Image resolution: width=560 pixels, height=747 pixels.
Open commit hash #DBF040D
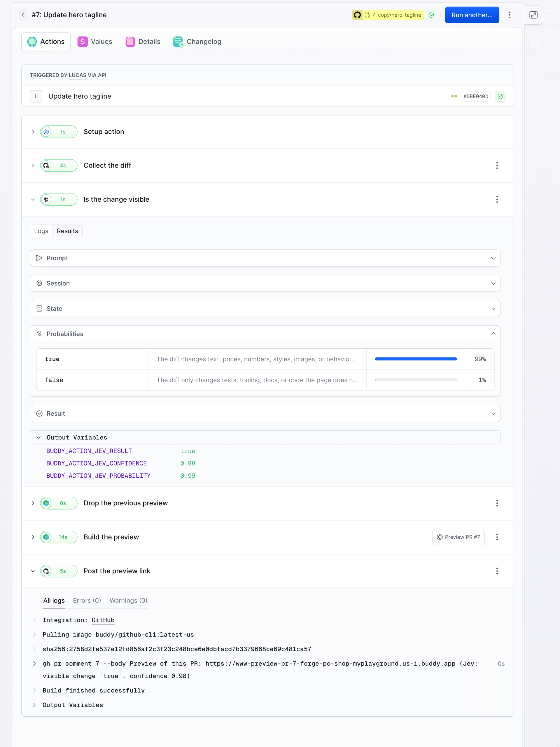476,97
